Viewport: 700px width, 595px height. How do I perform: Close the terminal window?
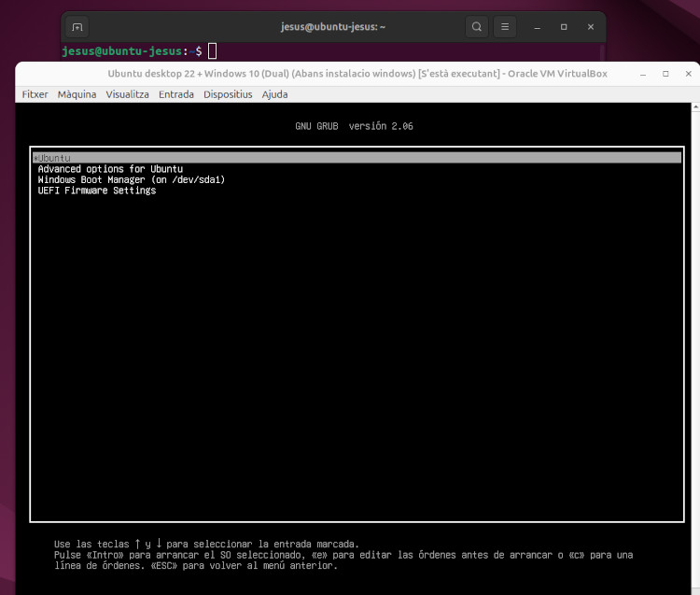point(591,27)
